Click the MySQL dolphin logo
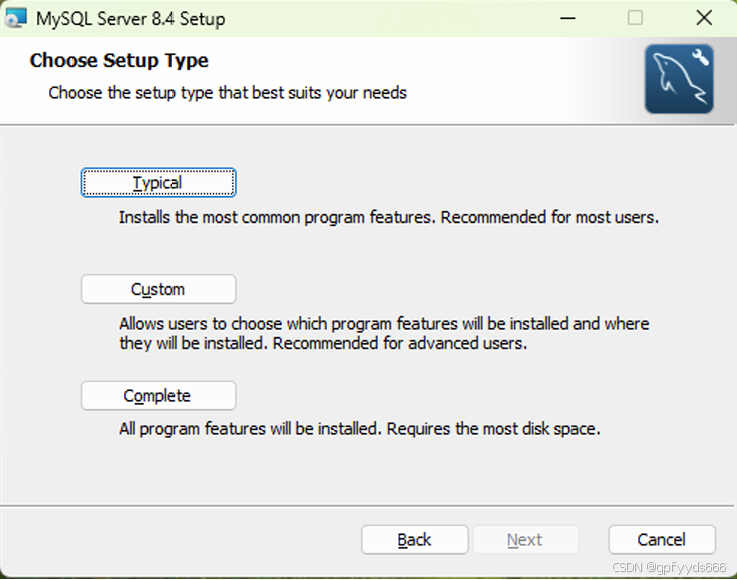 pyautogui.click(x=679, y=79)
